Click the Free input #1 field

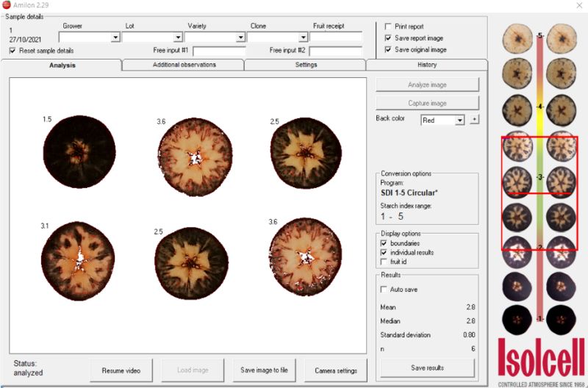click(x=219, y=51)
